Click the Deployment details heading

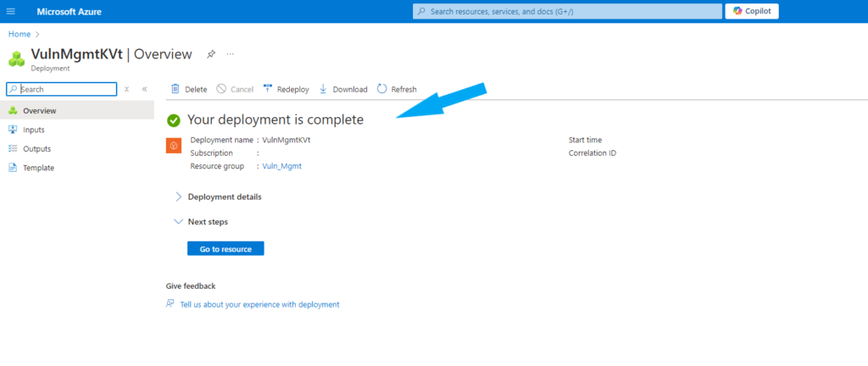tap(225, 197)
